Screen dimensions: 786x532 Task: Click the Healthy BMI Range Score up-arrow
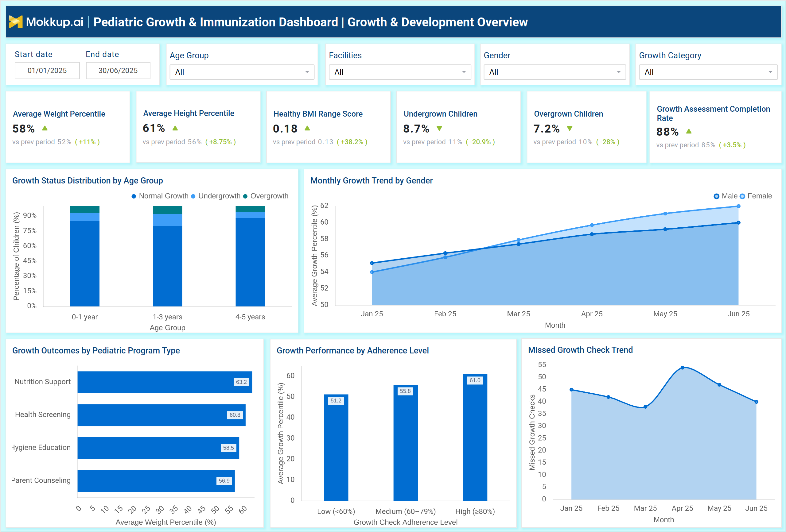307,129
